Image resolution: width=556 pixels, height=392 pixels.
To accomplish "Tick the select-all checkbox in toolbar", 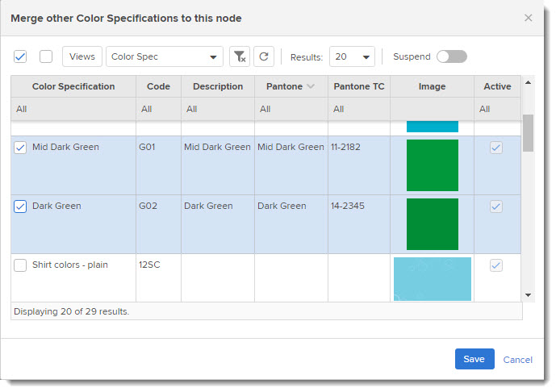I will click(x=20, y=56).
